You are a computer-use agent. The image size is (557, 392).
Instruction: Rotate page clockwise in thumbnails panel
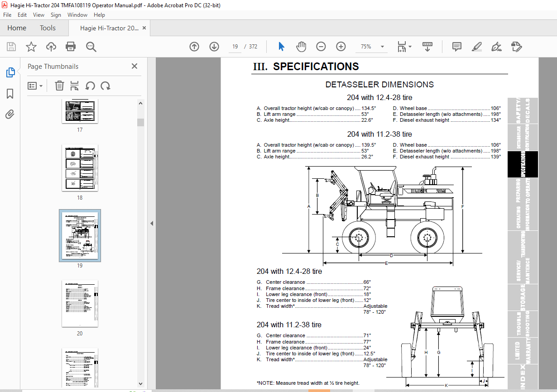click(106, 86)
